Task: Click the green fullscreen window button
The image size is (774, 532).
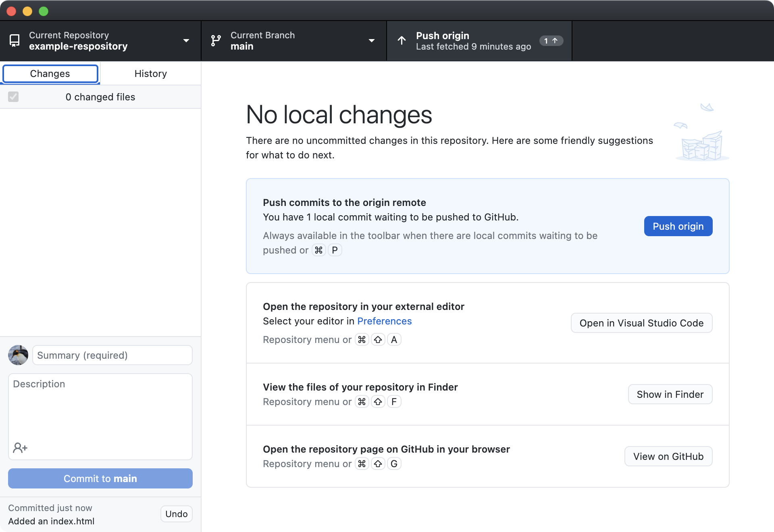Action: coord(44,11)
